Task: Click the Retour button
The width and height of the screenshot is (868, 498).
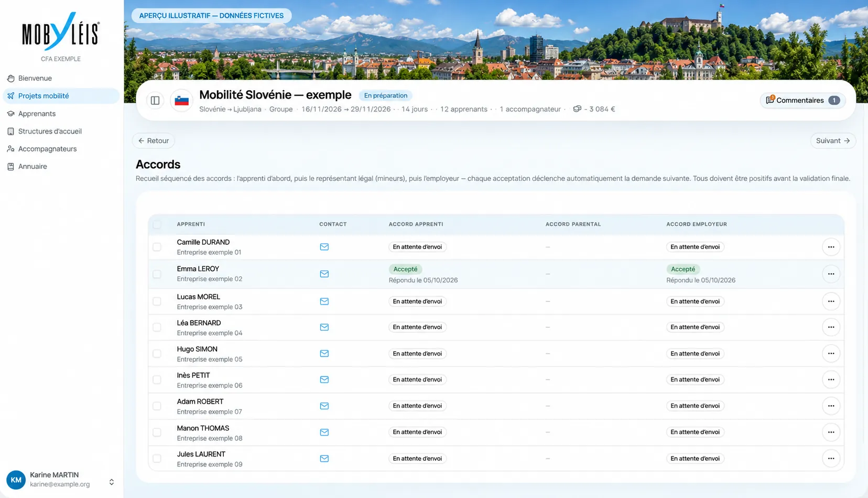Action: tap(154, 141)
